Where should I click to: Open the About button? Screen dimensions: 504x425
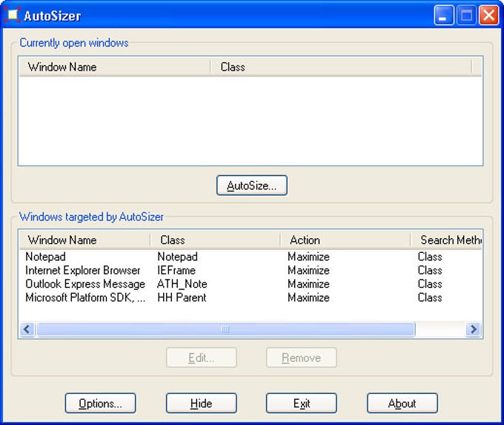[x=402, y=403]
